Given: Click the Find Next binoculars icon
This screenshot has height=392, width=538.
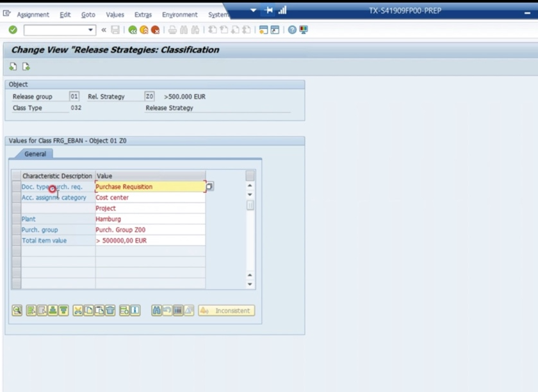Looking at the screenshot, I should [x=195, y=30].
